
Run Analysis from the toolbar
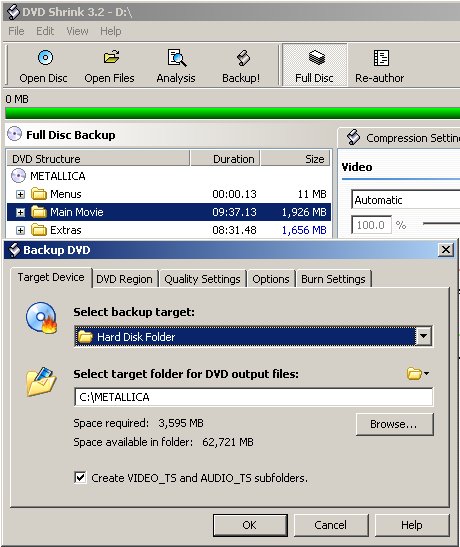pyautogui.click(x=176, y=66)
